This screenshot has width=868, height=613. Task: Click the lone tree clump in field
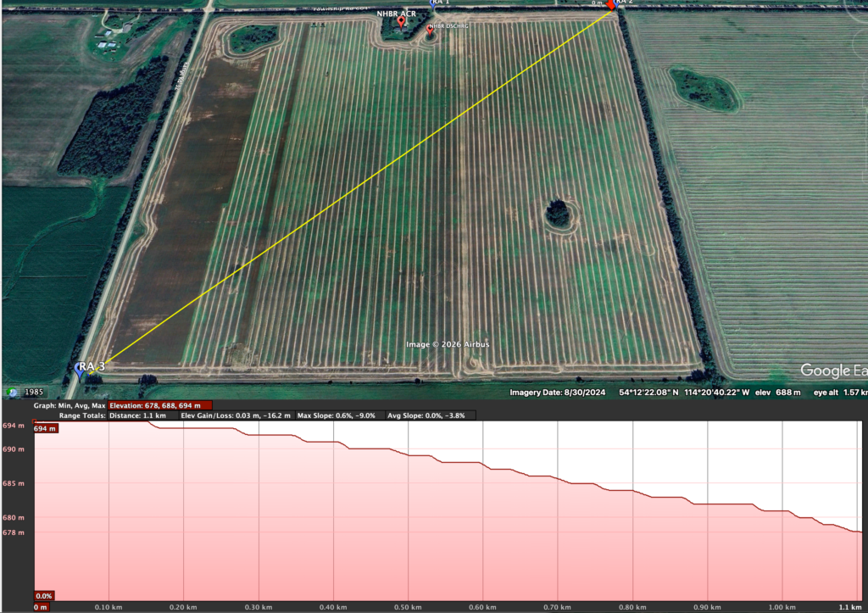point(558,213)
